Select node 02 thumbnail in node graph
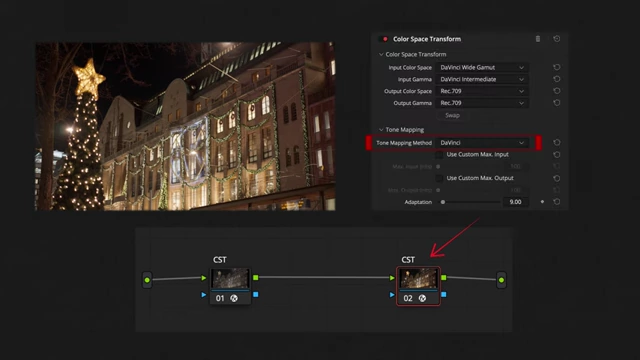The image size is (640, 360). pyautogui.click(x=419, y=279)
